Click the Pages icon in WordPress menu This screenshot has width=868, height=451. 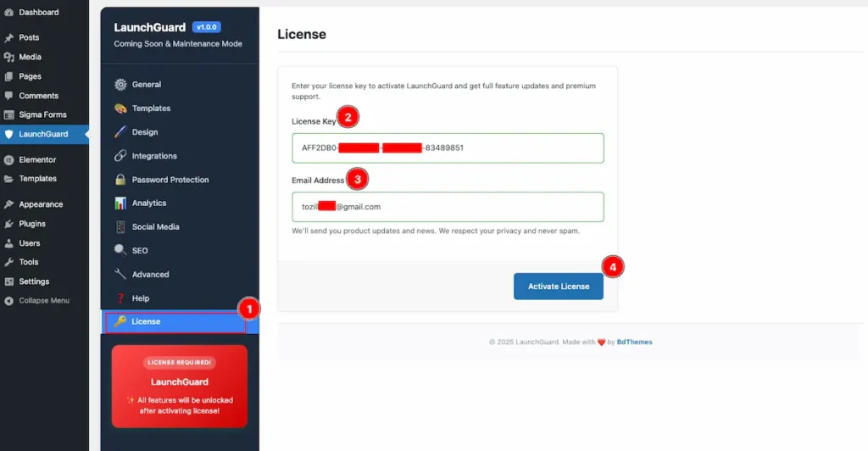8,76
